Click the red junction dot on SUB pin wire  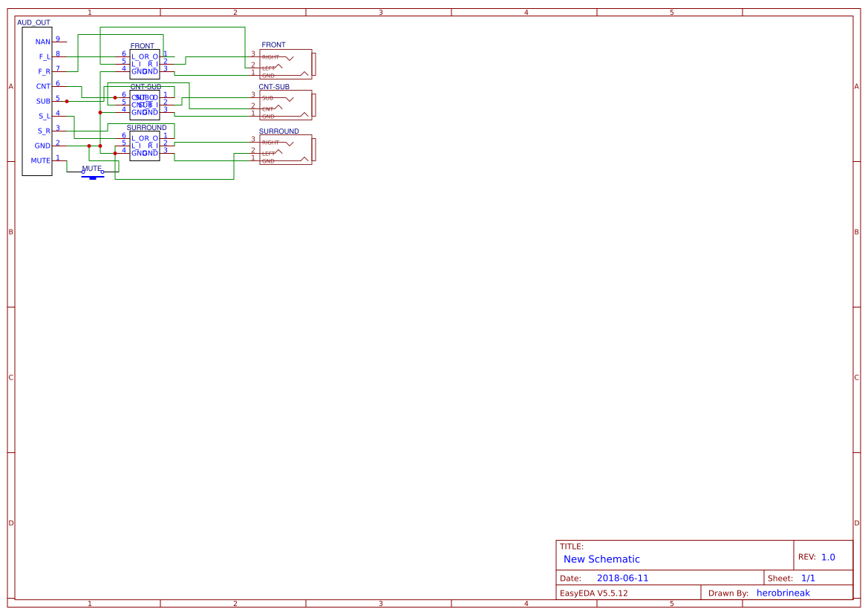coord(67,101)
